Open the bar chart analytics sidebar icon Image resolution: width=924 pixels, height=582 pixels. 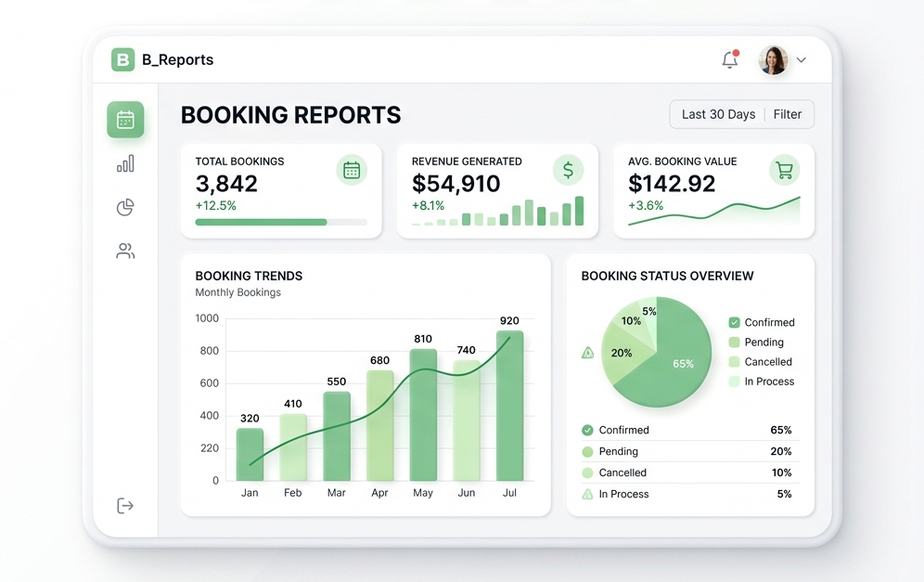125,162
